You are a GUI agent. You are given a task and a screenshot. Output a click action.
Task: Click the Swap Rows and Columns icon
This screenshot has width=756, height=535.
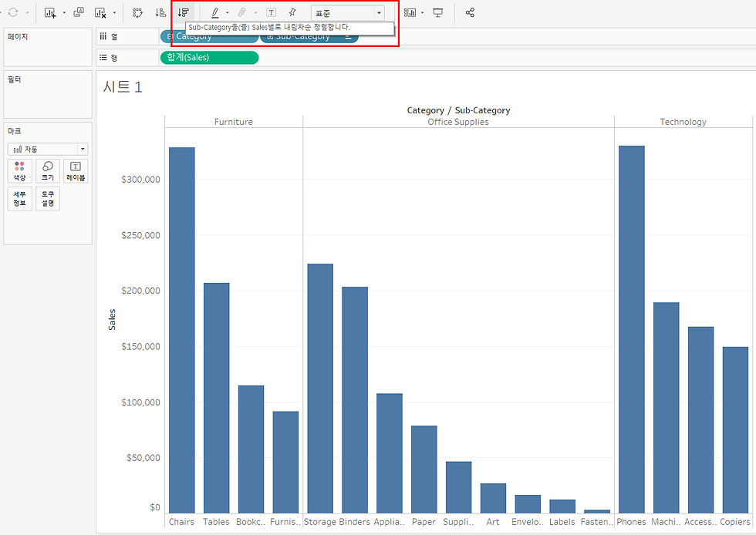pyautogui.click(x=137, y=12)
